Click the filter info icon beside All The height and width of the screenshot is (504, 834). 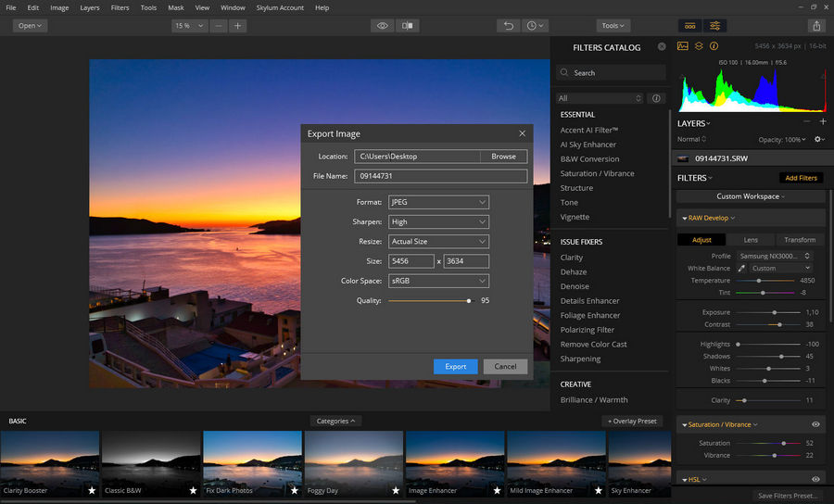coord(656,98)
